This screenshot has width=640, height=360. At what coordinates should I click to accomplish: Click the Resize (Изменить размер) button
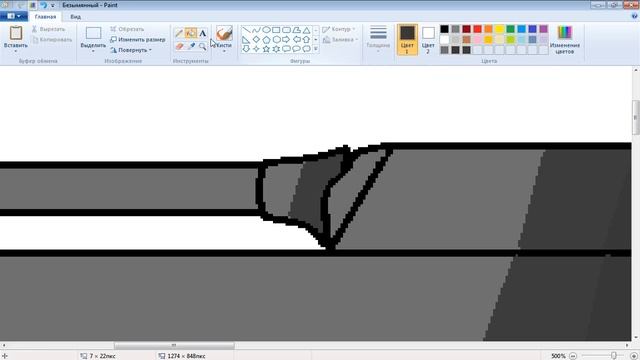(x=138, y=40)
